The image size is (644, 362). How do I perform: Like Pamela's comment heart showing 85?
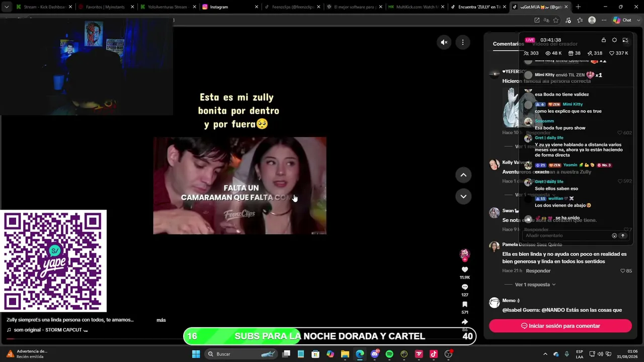point(623,271)
